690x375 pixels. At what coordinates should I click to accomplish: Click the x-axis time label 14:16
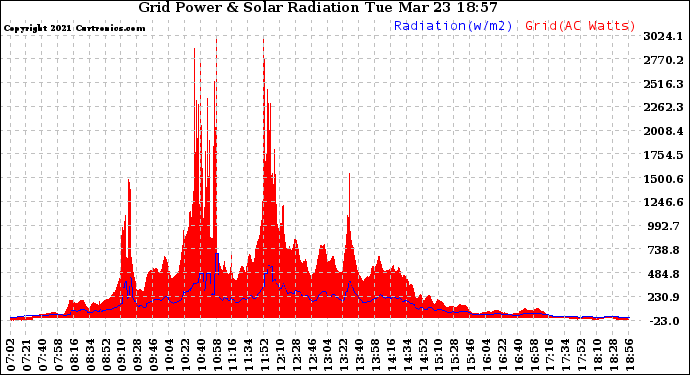pyautogui.click(x=391, y=355)
